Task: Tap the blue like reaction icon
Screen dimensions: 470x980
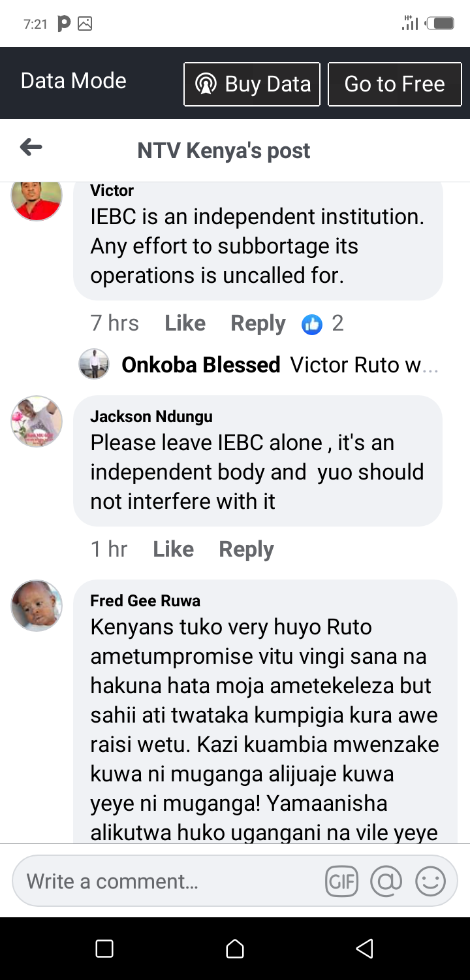Action: pyautogui.click(x=312, y=324)
